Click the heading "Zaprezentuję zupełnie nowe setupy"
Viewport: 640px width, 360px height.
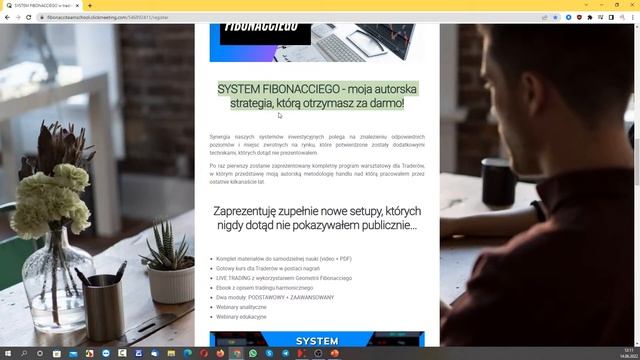click(317, 218)
